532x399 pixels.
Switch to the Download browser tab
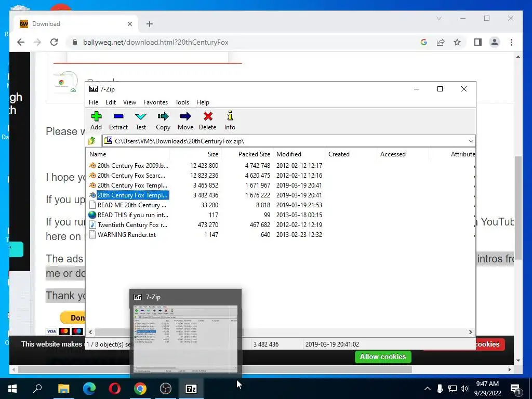tap(76, 24)
